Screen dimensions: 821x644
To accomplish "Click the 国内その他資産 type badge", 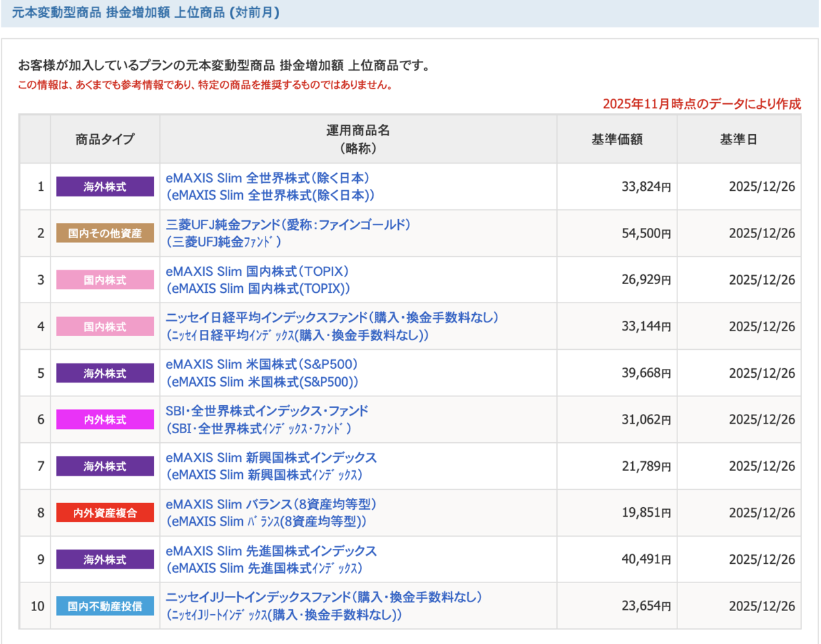I will (105, 233).
